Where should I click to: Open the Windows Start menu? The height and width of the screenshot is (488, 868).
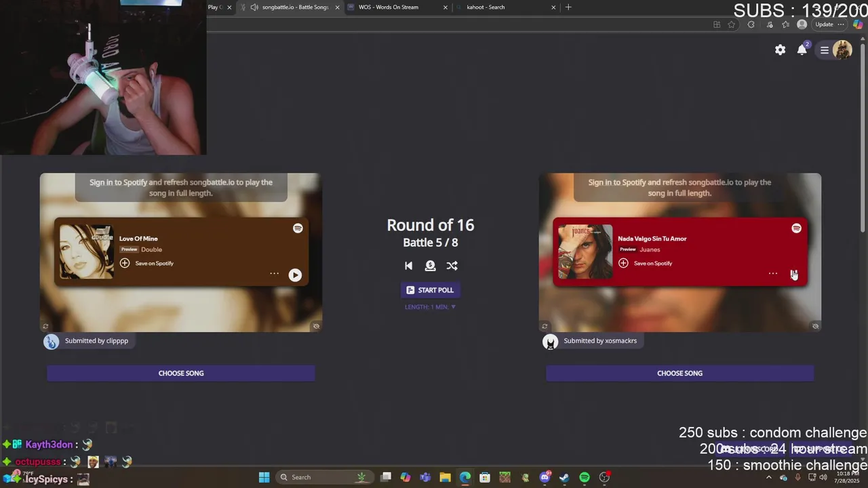tap(264, 477)
